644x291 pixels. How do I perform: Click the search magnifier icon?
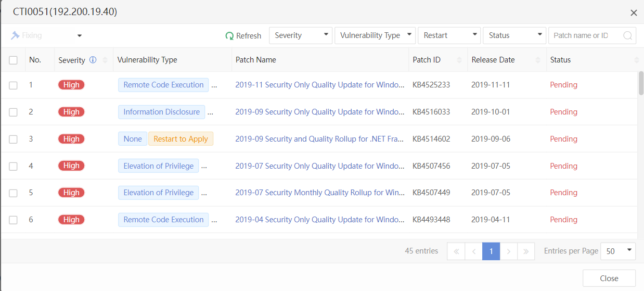click(628, 36)
